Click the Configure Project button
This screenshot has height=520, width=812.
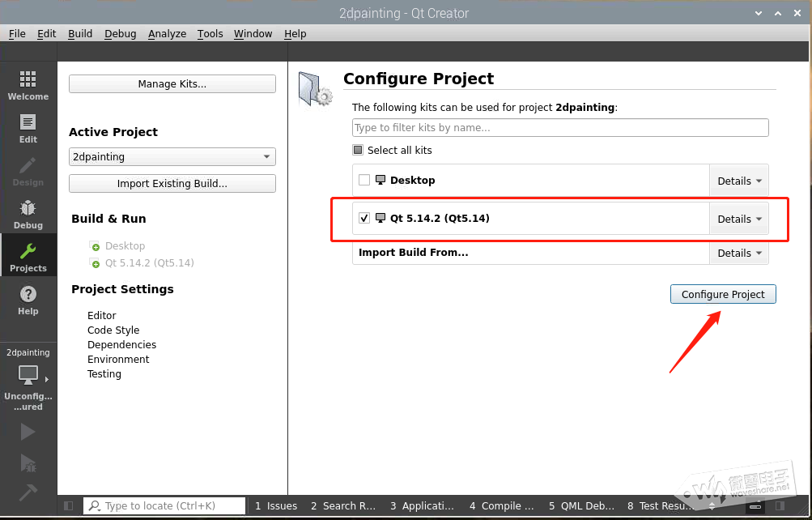[723, 295]
